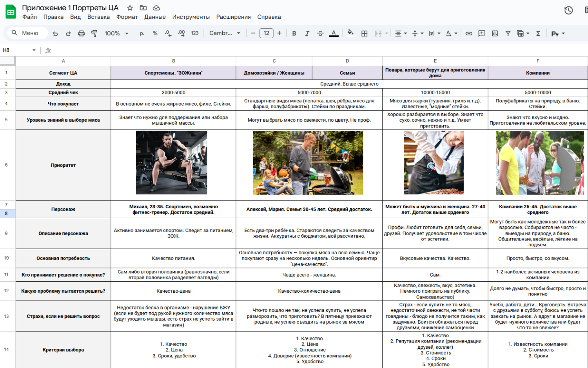Toggle italic formatting
The image size is (588, 368).
pos(307,34)
